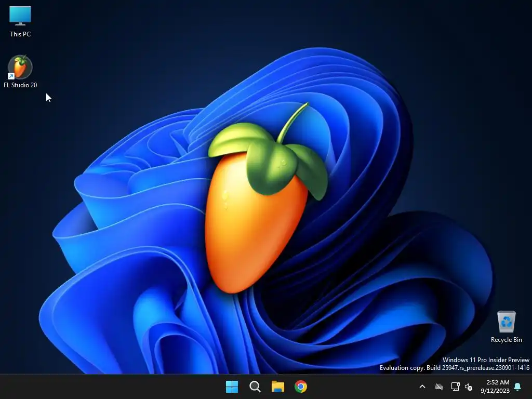Click the 'This PC' label text
532x399 pixels.
tap(20, 34)
